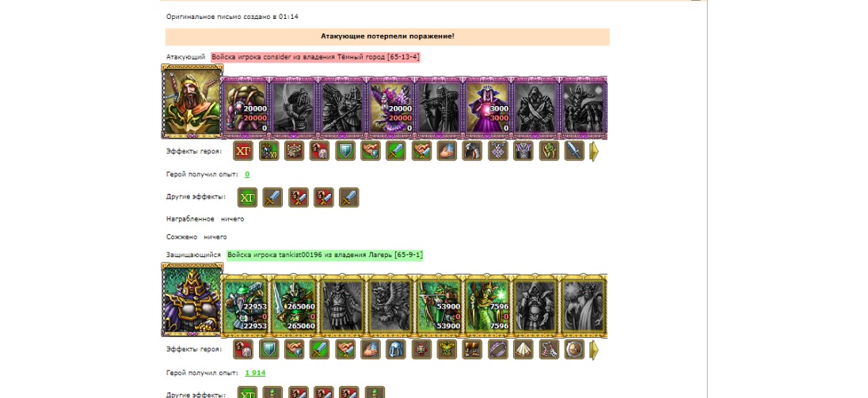Screen dimensions: 868x398
Task: Click the defender's white cone tent effect icon
Action: pyautogui.click(x=523, y=350)
